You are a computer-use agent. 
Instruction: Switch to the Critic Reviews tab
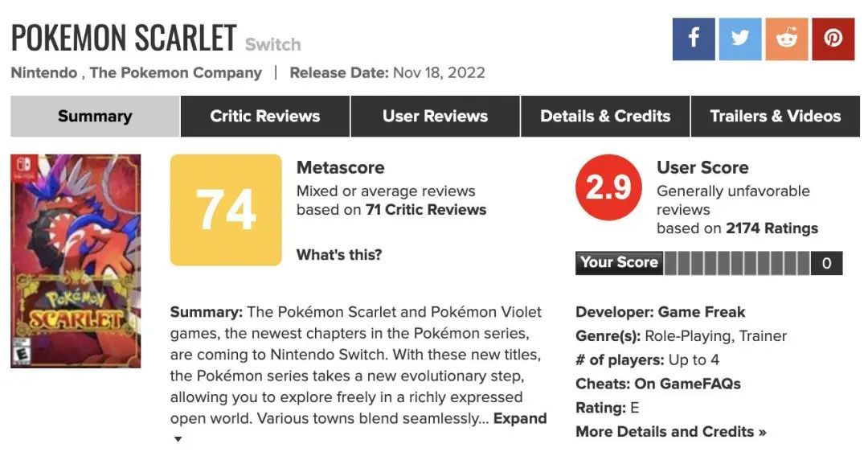[x=265, y=117]
